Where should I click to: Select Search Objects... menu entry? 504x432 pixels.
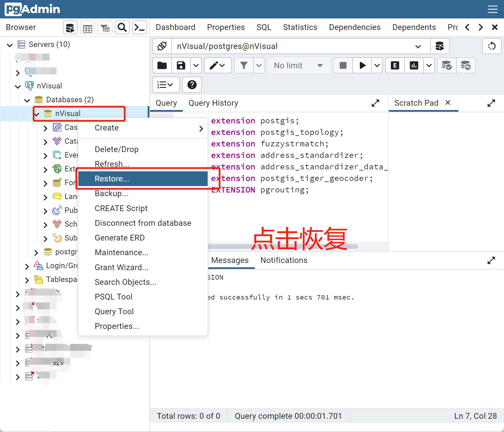(x=143, y=282)
